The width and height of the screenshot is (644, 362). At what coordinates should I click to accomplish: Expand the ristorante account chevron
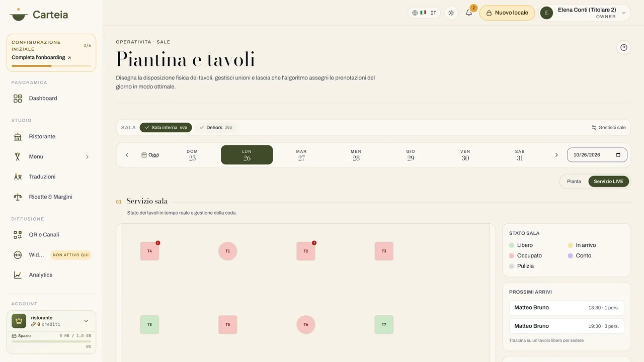[86, 321]
